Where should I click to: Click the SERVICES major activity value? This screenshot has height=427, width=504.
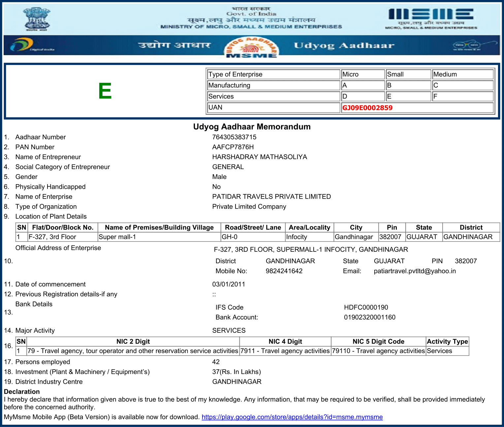pyautogui.click(x=229, y=330)
